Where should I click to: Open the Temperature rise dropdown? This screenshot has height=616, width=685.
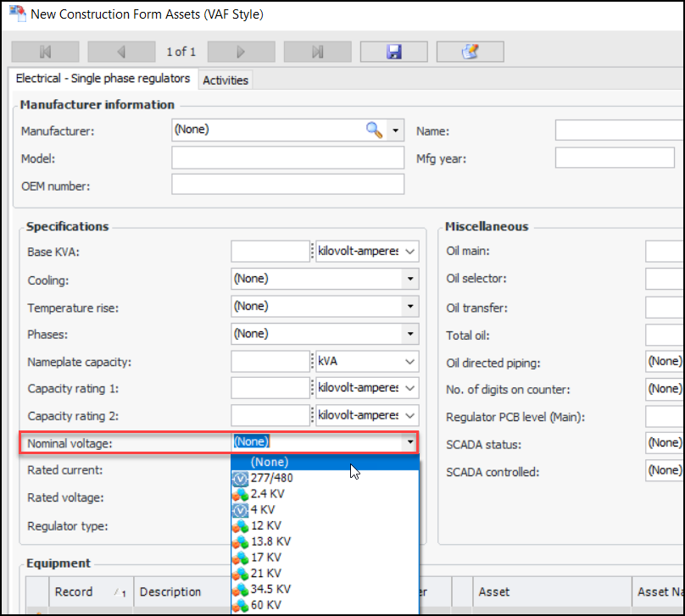point(410,306)
